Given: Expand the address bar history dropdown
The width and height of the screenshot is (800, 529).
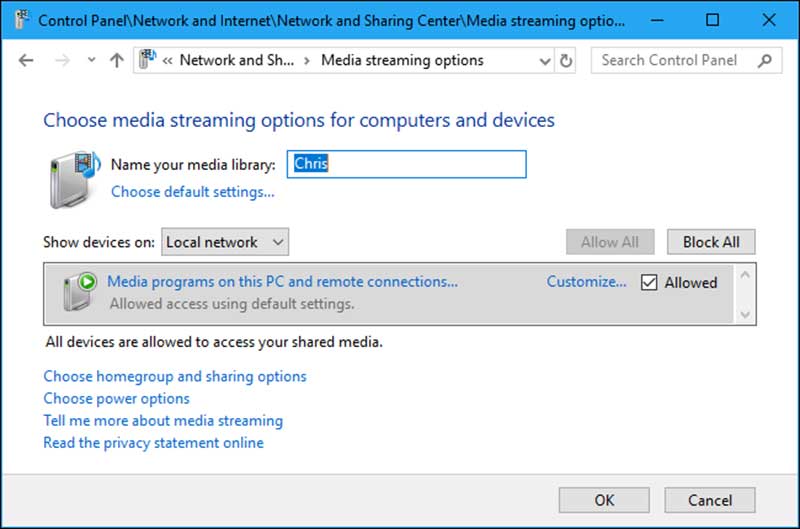Looking at the screenshot, I should (545, 60).
